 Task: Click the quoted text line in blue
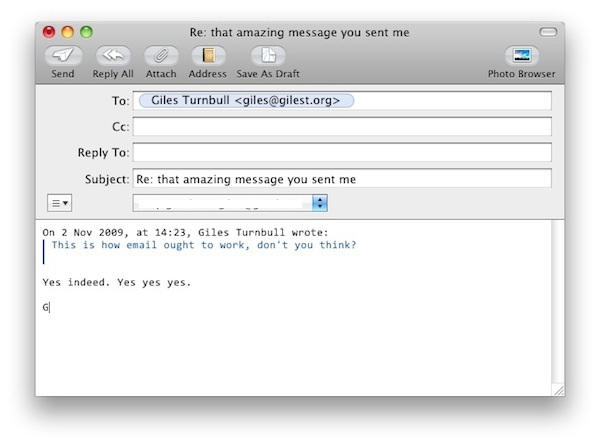click(x=204, y=245)
